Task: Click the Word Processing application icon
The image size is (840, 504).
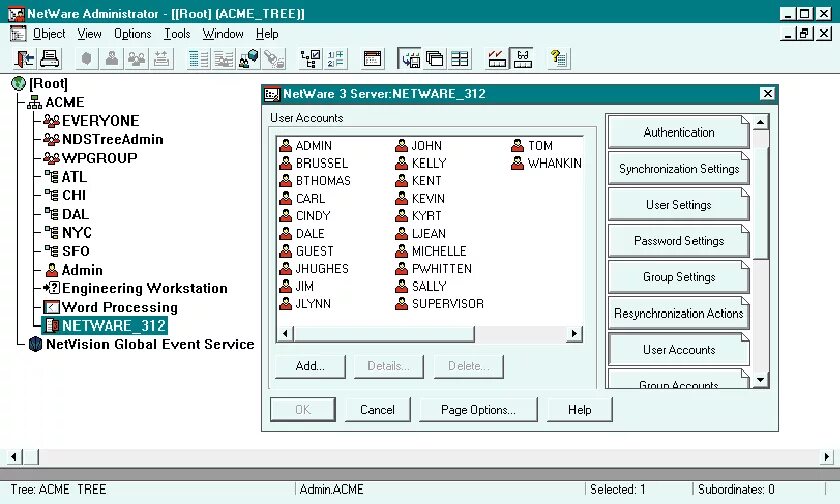Action: (x=51, y=307)
